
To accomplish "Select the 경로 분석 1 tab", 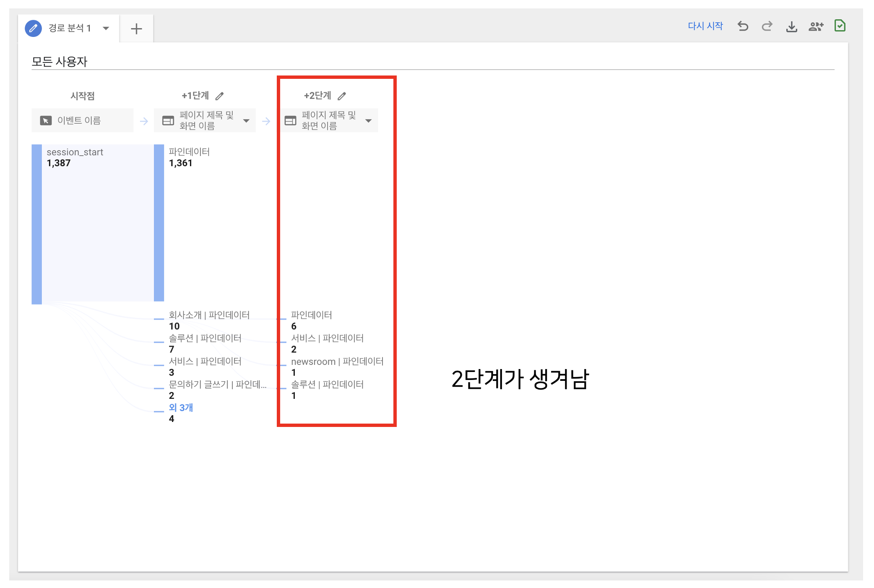I will pos(70,29).
